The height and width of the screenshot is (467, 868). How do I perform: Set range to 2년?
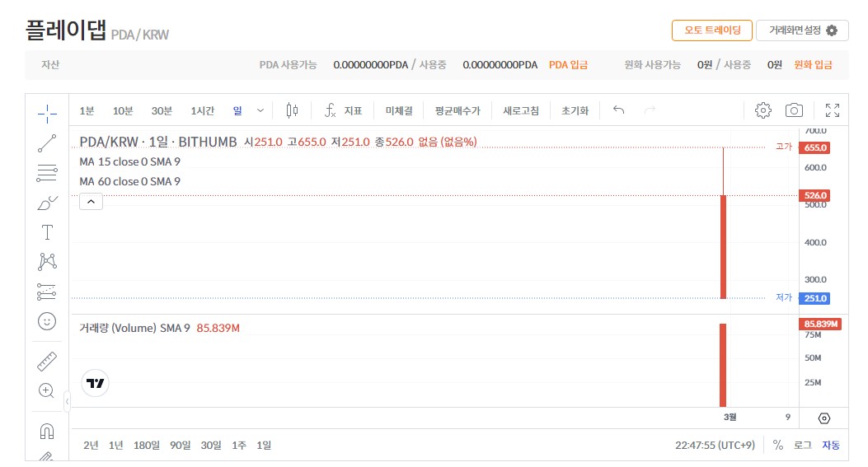pos(91,445)
